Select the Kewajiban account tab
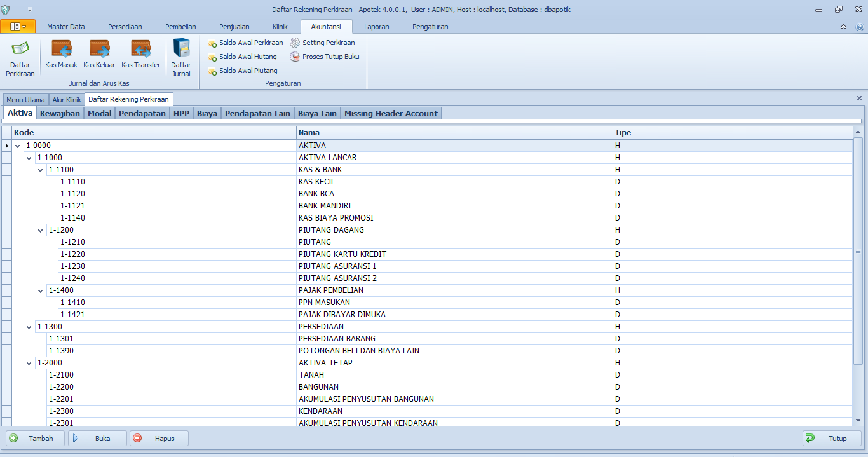Screen dimensions: 868x457 click(60, 113)
